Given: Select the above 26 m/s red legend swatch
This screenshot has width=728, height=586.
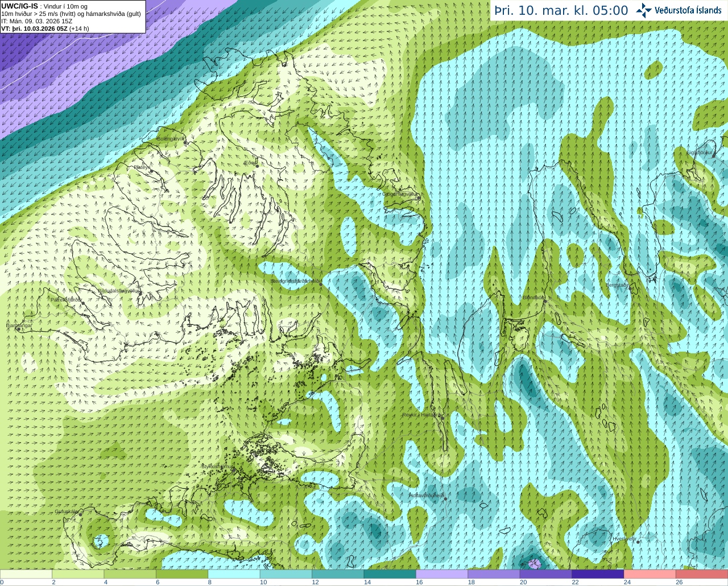Looking at the screenshot, I should tap(702, 574).
